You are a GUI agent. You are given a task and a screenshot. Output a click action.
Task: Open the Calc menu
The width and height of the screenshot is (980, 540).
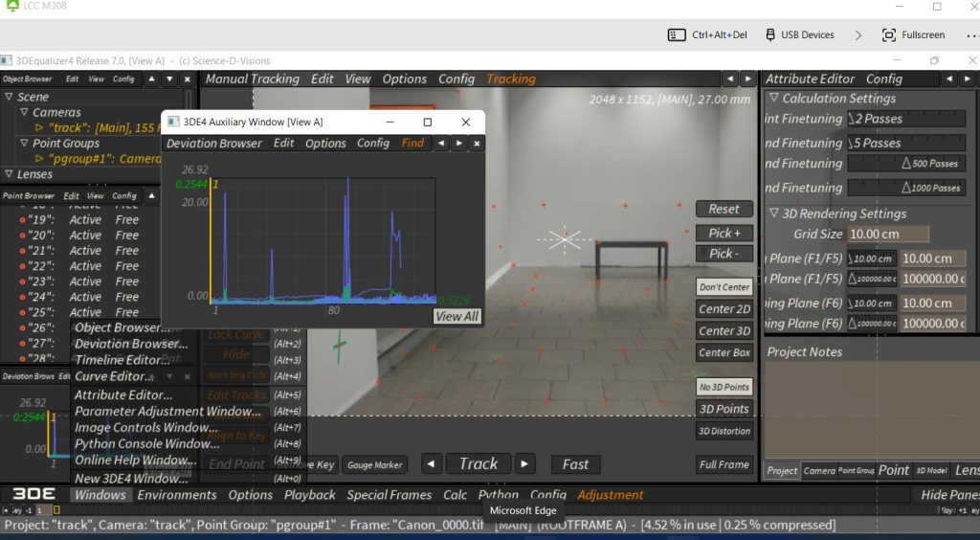pos(455,494)
